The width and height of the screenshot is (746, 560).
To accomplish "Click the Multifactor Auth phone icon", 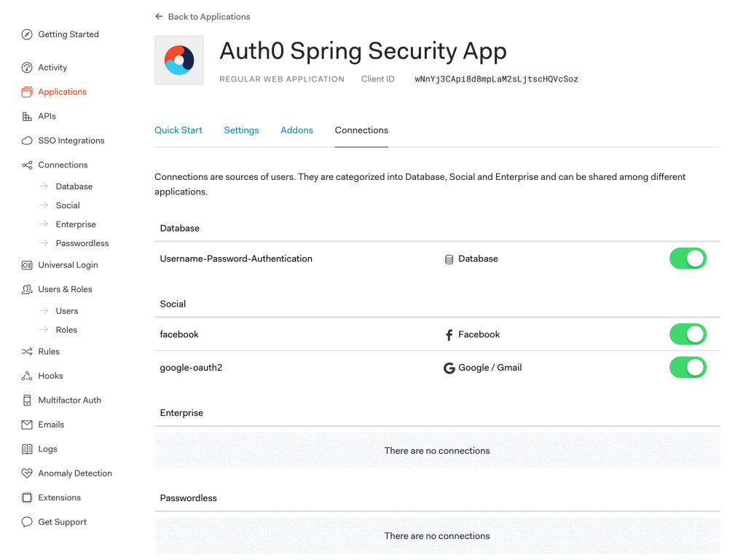I will click(27, 401).
